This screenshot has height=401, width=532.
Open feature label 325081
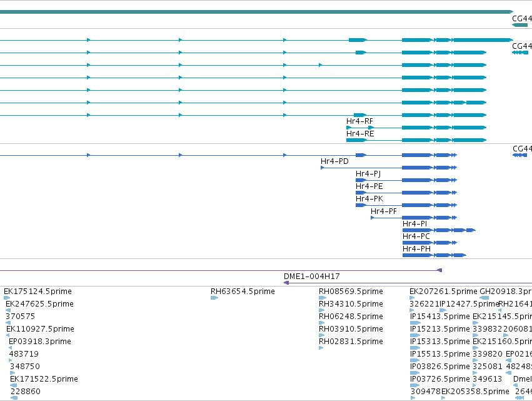coord(488,367)
